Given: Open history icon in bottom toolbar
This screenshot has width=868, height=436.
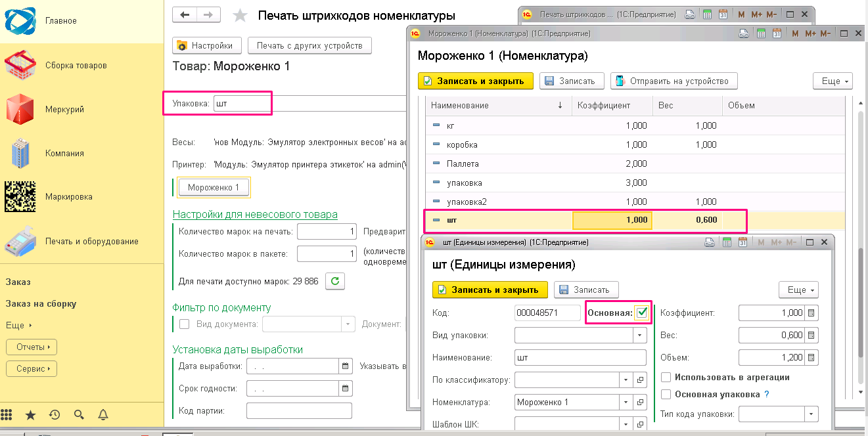Looking at the screenshot, I should tap(55, 414).
